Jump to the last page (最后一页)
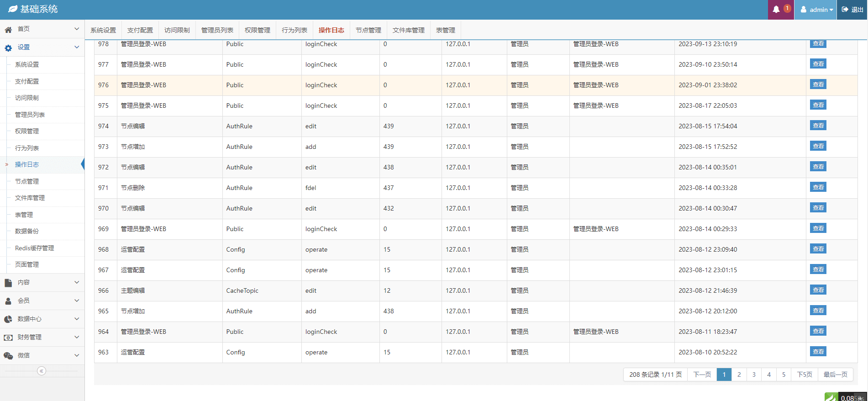 tap(835, 375)
